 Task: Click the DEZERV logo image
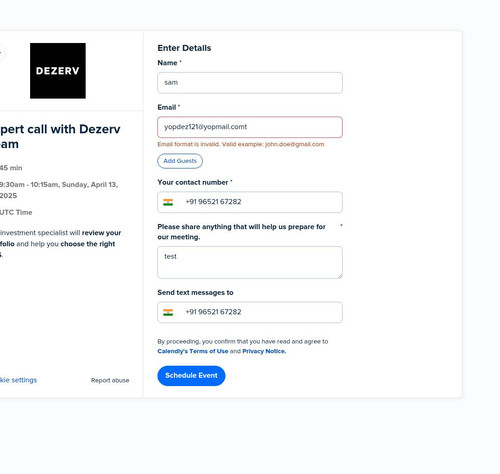tap(58, 71)
